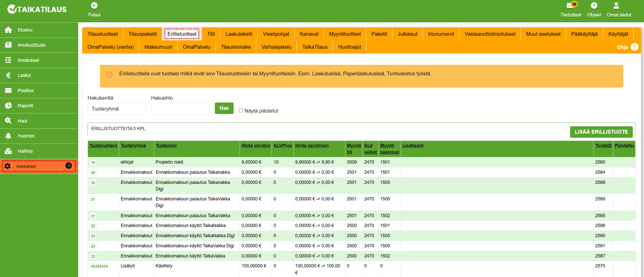Open the Tilauslomake tab
644x277 pixels.
tap(236, 47)
